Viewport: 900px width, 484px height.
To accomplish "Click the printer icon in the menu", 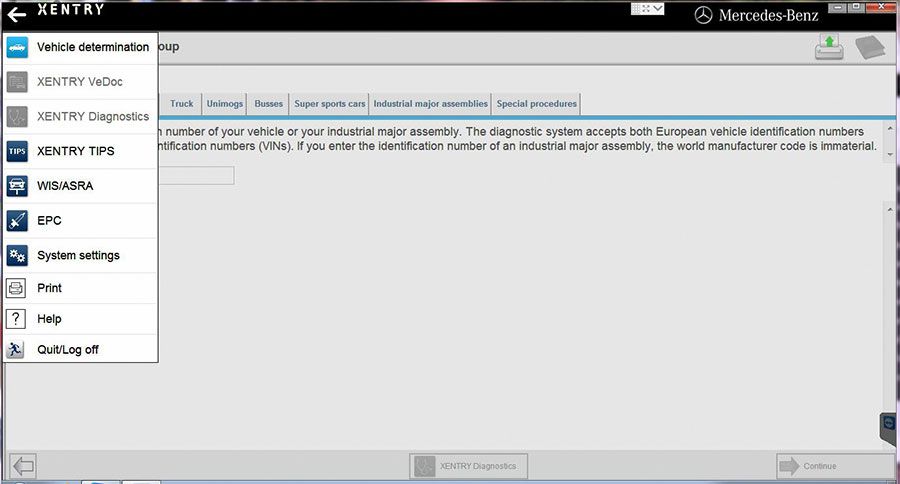I will (16, 288).
